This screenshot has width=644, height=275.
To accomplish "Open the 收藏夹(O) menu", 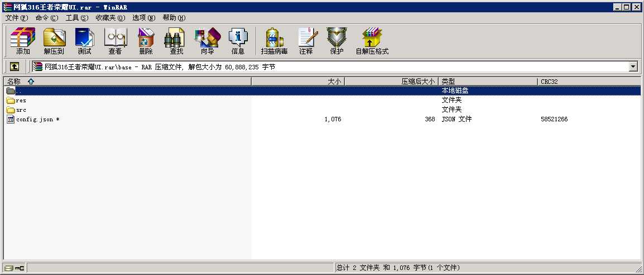I will pyautogui.click(x=110, y=18).
